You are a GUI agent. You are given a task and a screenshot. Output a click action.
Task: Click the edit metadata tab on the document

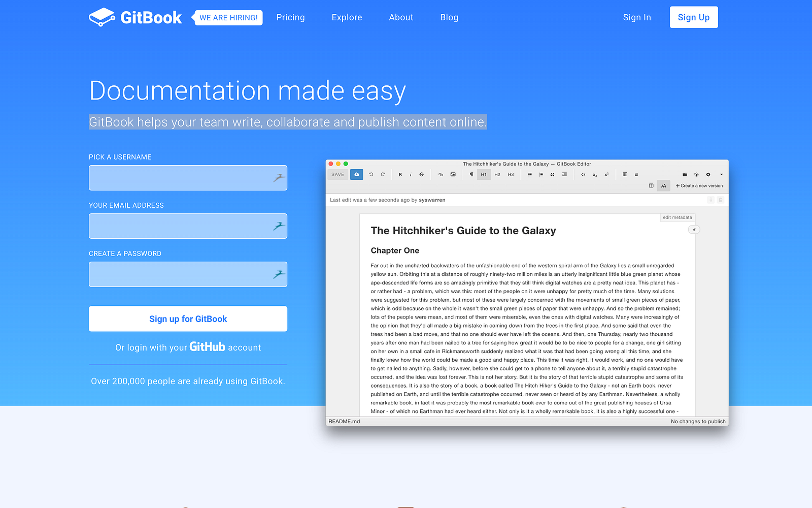click(678, 217)
